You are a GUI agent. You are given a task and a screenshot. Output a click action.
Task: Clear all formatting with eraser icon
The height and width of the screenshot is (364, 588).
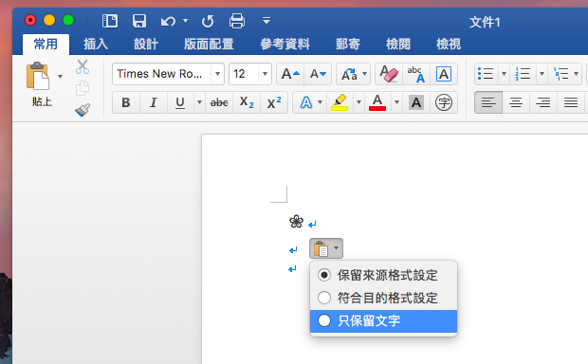(x=389, y=74)
